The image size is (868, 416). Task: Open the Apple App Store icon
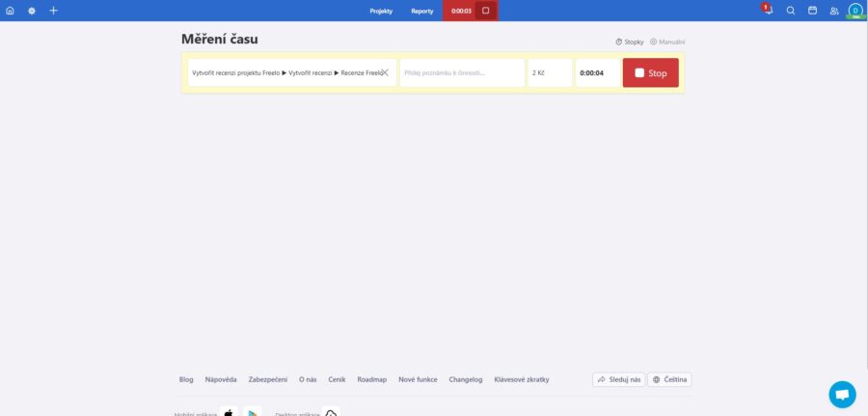229,412
